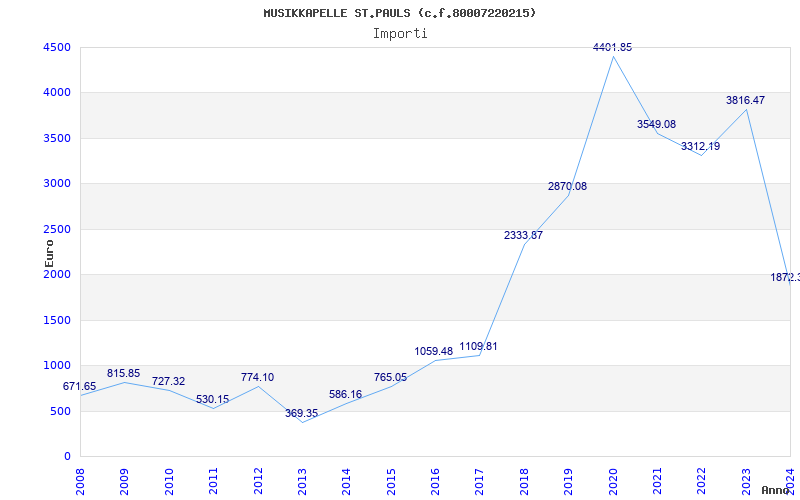Viewport: 800px width, 500px height.
Task: Click the 1000 y-axis tick label
Action: pos(57,365)
